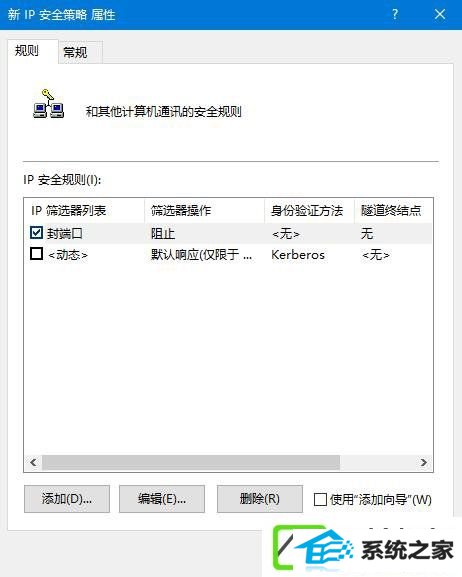Click the 编辑(E)... button
This screenshot has height=577, width=462.
162,499
